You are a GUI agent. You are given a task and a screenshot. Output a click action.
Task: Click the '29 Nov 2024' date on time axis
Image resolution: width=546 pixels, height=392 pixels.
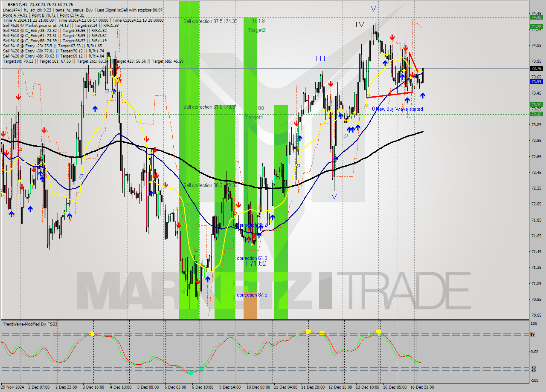[12, 387]
